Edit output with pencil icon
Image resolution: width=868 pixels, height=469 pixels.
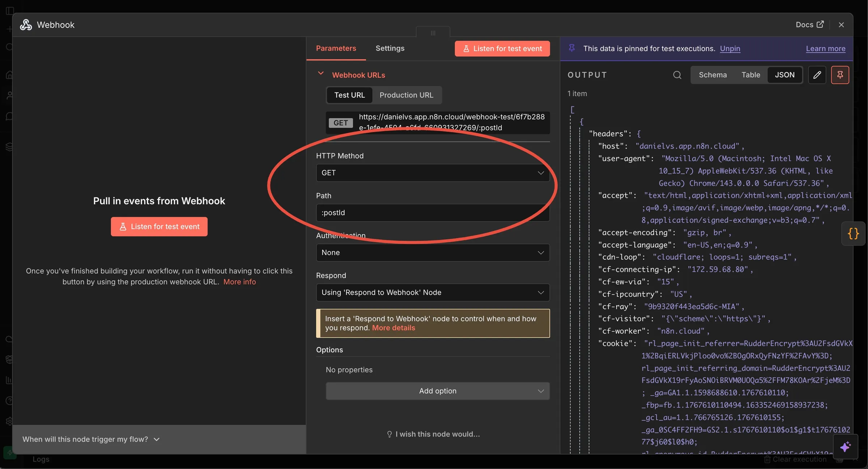(817, 75)
